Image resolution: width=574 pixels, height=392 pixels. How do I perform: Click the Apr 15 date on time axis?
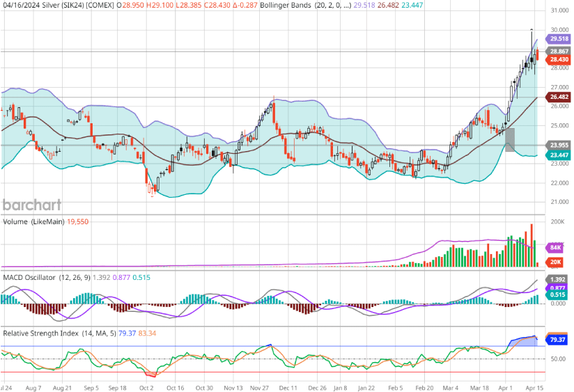click(x=532, y=386)
